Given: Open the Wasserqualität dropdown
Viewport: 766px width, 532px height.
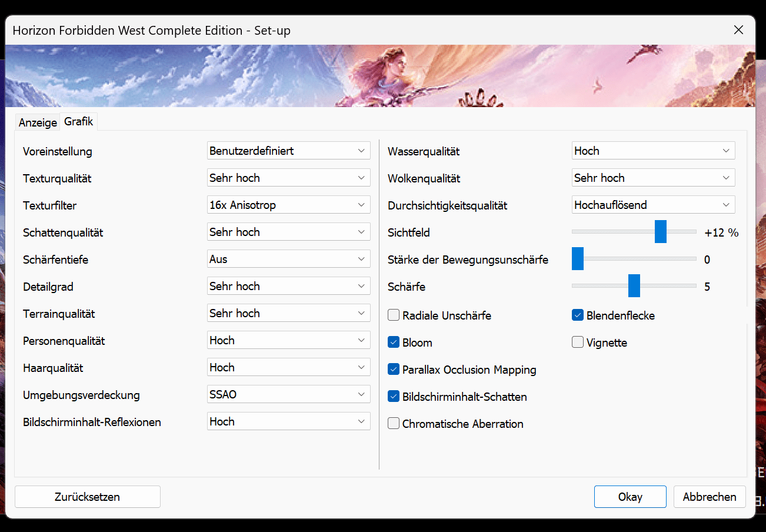Looking at the screenshot, I should [x=653, y=151].
